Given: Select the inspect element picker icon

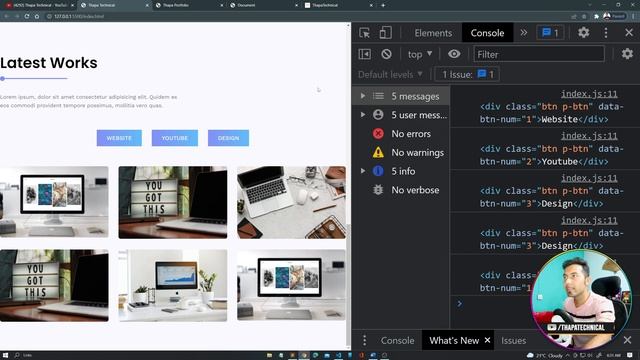Looking at the screenshot, I should tap(364, 33).
